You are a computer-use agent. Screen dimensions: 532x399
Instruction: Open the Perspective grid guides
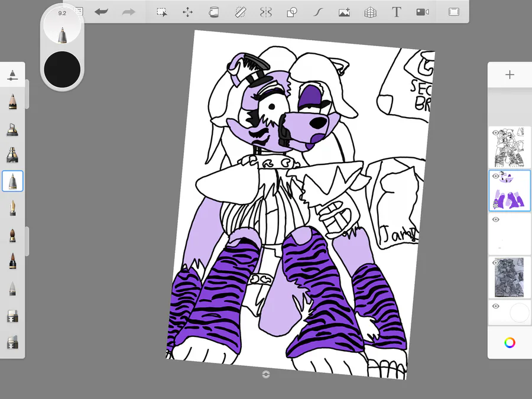(x=370, y=12)
